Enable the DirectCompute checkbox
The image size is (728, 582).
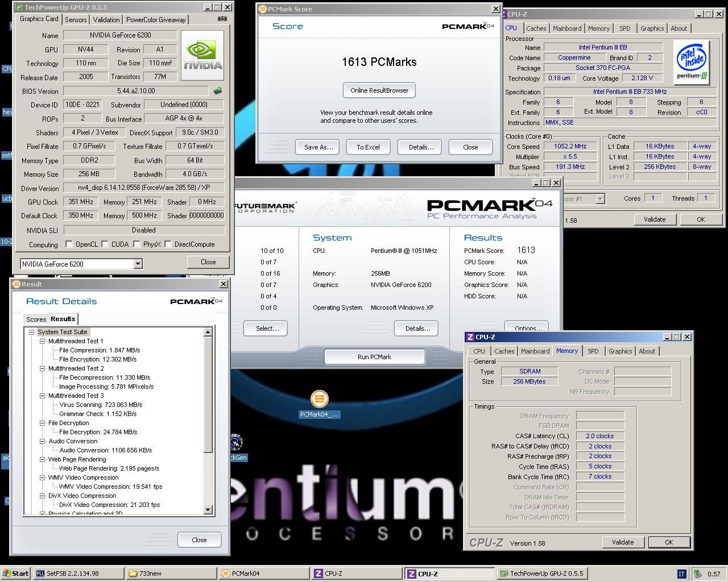(168, 244)
